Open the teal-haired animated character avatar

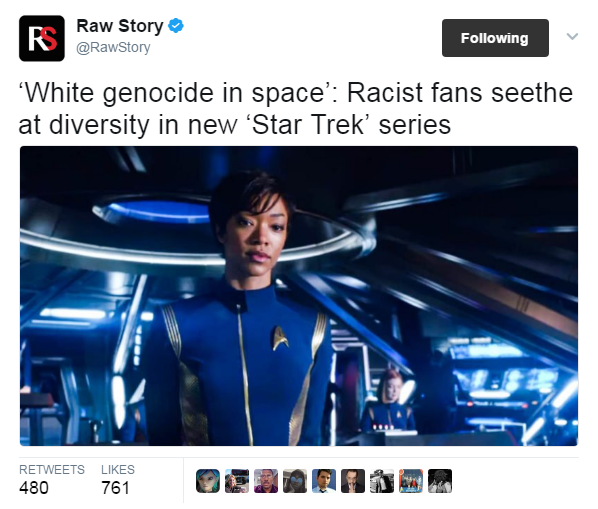208,481
